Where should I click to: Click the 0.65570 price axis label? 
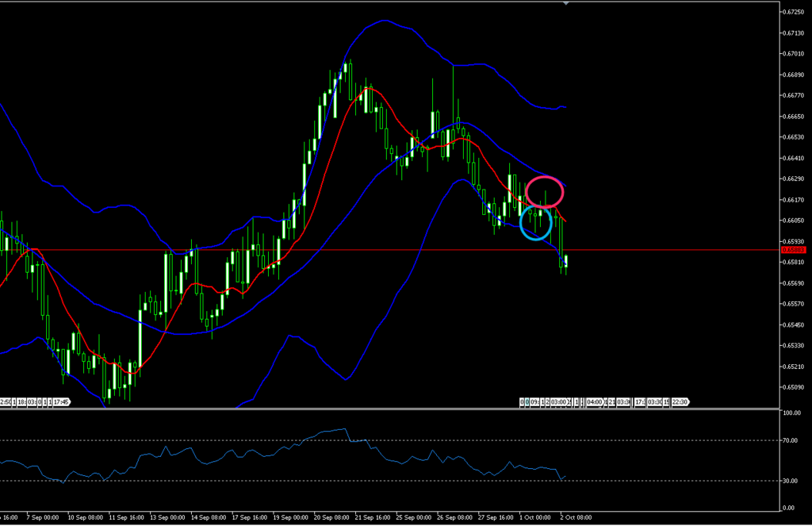(x=794, y=304)
